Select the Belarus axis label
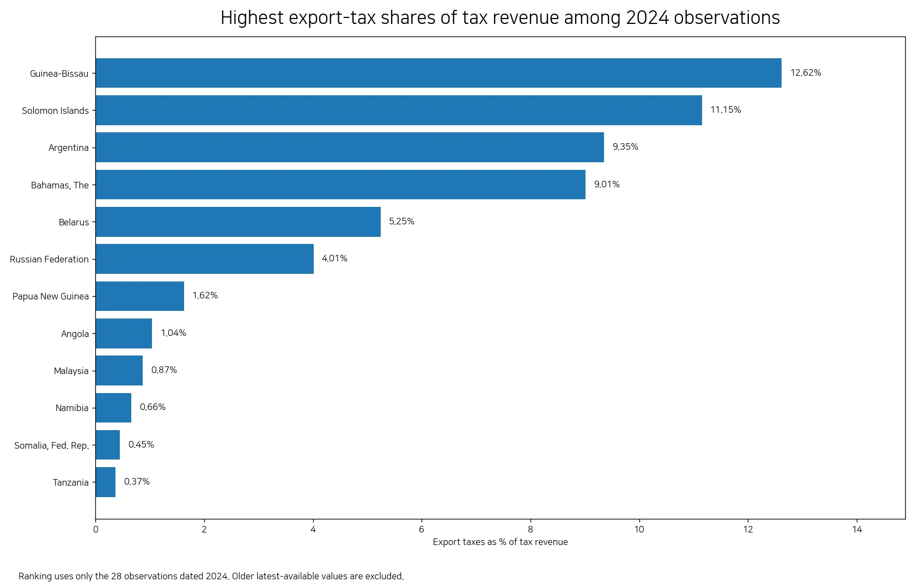 pyautogui.click(x=74, y=222)
